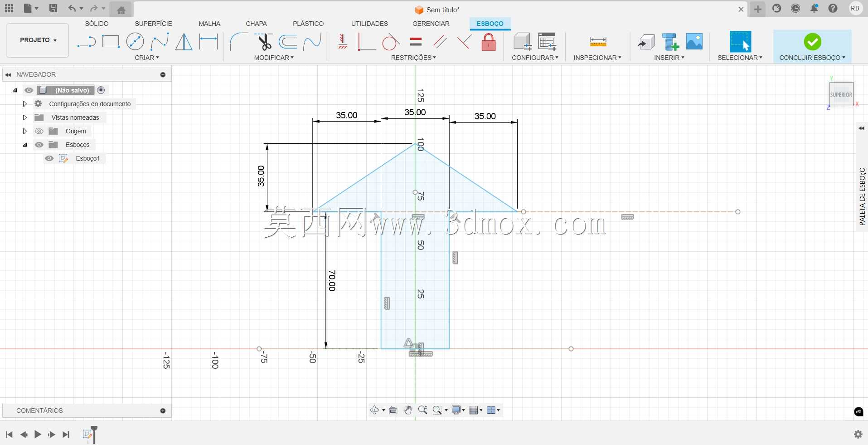Viewport: 868px width, 445px height.
Task: Switch to the CHAPA tab
Action: point(256,24)
